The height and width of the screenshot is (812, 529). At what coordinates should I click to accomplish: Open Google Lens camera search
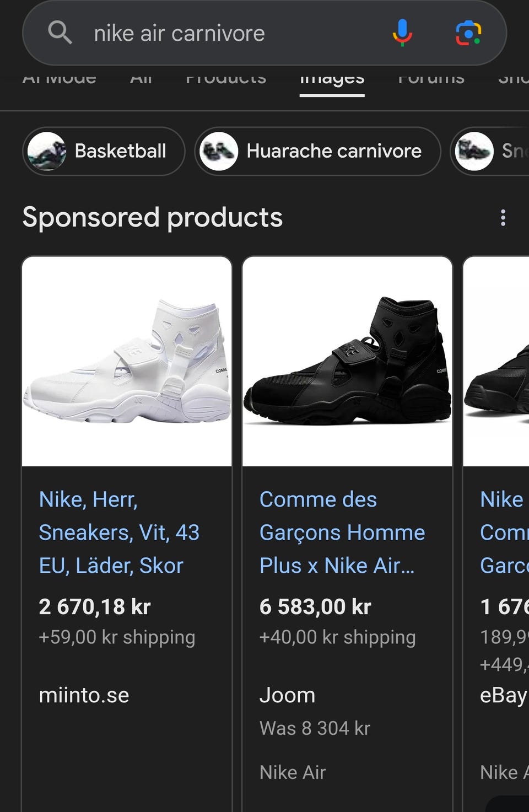pyautogui.click(x=468, y=33)
